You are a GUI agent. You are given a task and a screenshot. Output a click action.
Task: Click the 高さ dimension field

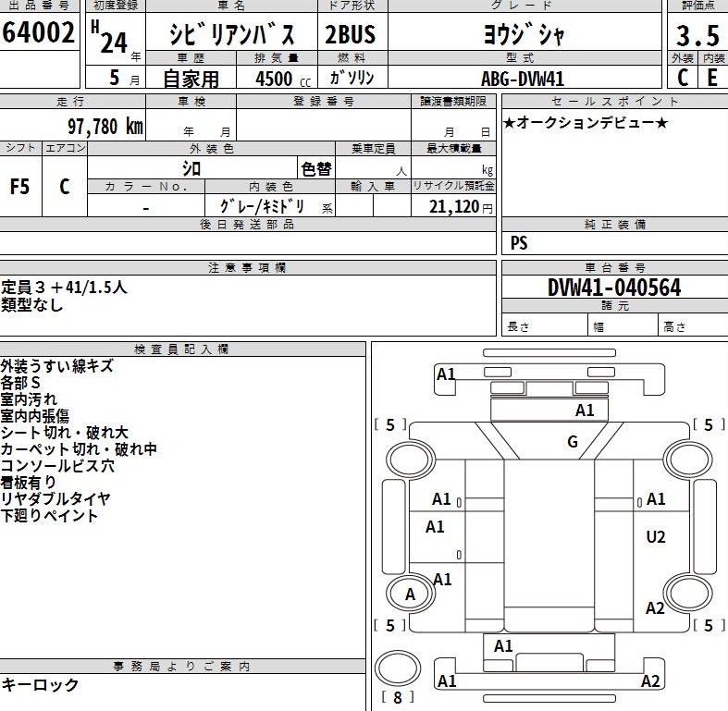click(x=693, y=325)
